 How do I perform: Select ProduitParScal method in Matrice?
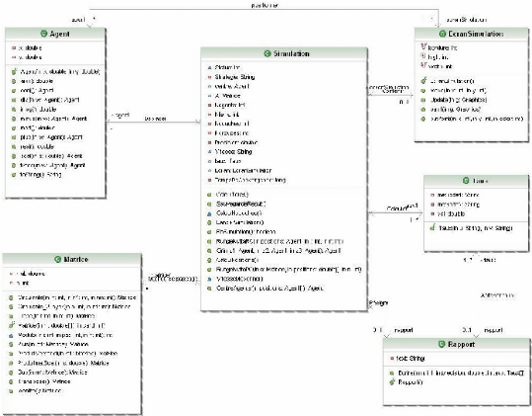click(x=63, y=363)
